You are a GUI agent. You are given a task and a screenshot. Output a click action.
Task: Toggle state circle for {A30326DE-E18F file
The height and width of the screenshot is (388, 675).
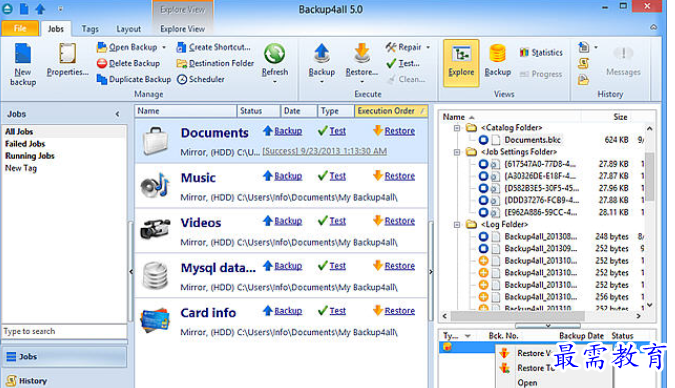pyautogui.click(x=483, y=176)
